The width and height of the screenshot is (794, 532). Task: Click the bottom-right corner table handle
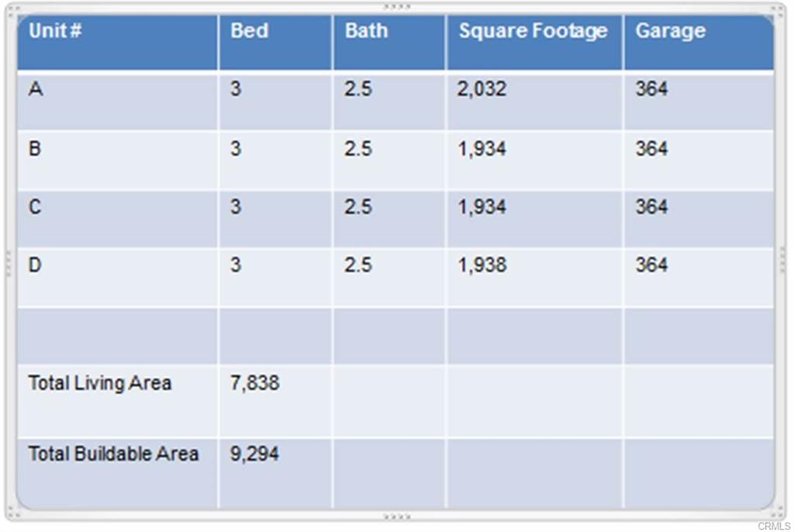click(x=778, y=513)
